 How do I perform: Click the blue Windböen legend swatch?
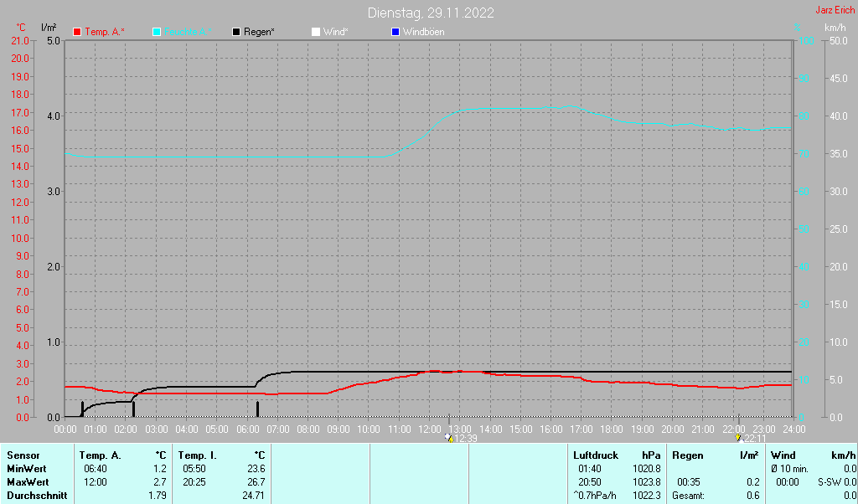[395, 33]
